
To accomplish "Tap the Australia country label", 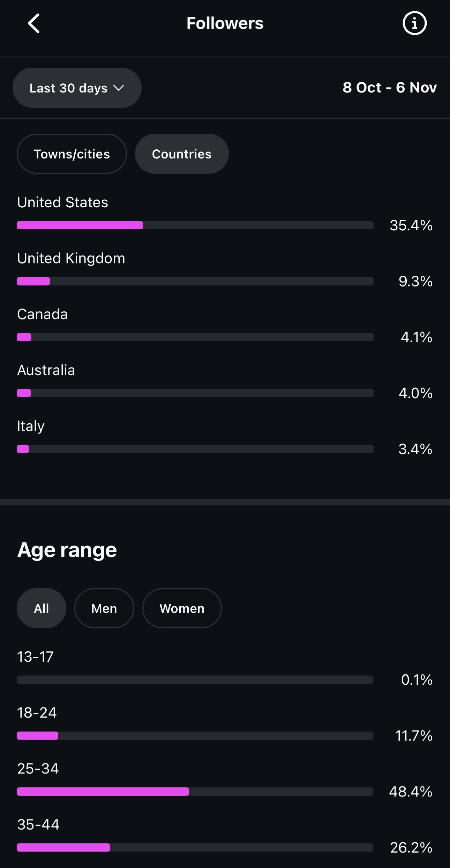I will (46, 370).
